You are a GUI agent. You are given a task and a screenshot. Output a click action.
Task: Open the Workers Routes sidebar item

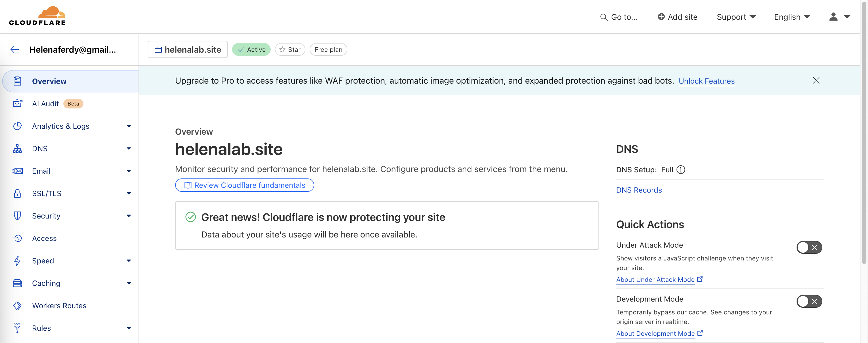click(x=59, y=306)
